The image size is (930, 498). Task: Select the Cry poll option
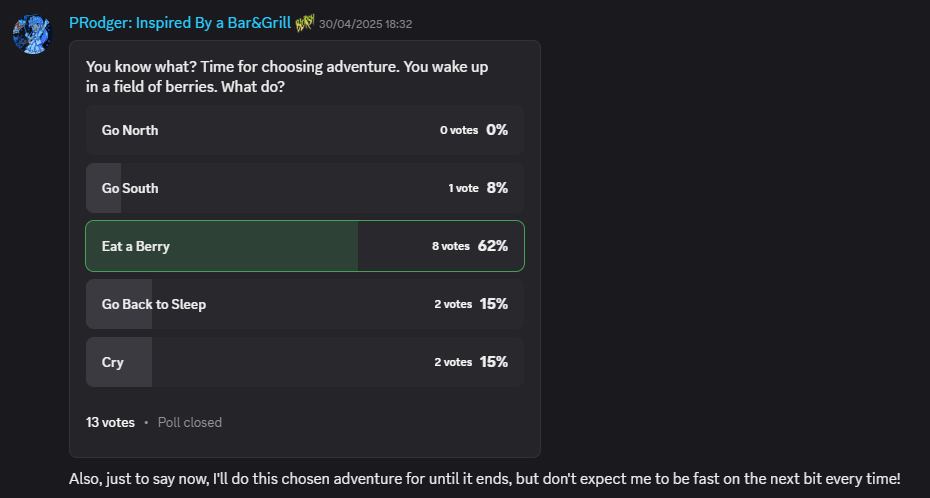[305, 362]
